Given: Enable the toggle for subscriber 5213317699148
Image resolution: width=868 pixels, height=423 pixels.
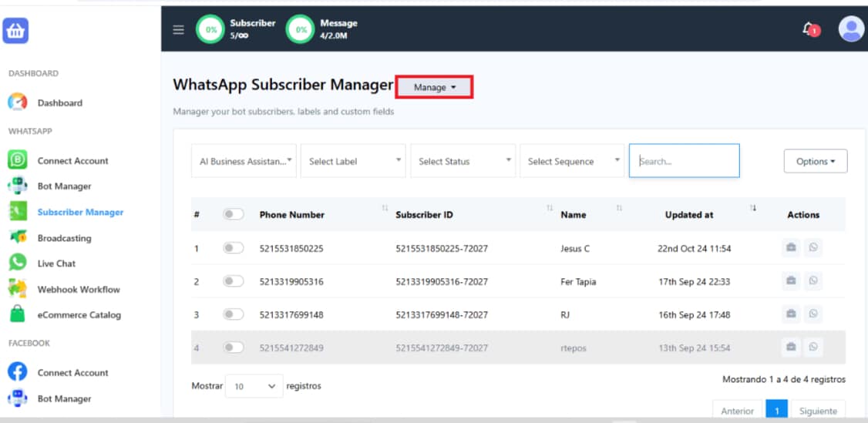Looking at the screenshot, I should [233, 314].
